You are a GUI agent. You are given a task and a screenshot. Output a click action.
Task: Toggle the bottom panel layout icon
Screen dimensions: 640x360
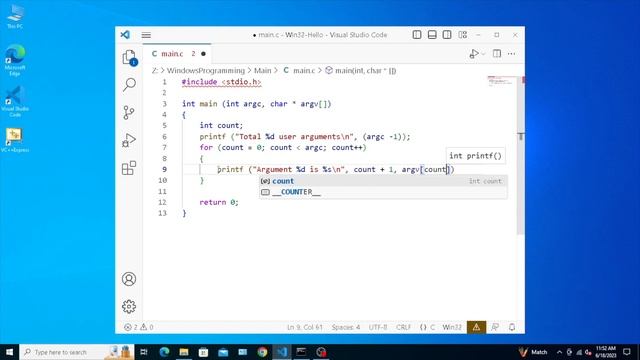coord(432,35)
